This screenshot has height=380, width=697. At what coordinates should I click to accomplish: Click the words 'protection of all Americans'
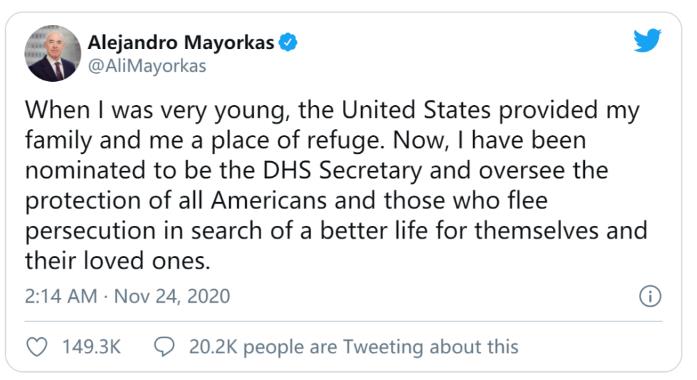176,201
